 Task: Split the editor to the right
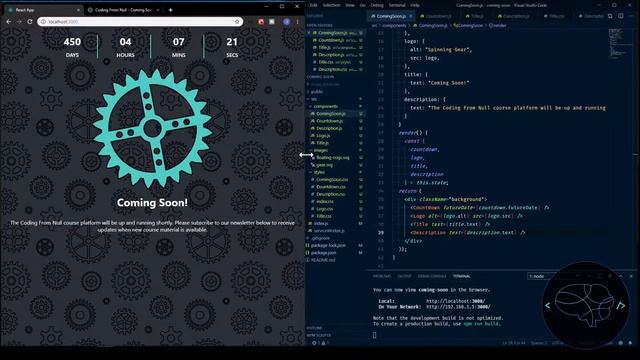tap(620, 16)
